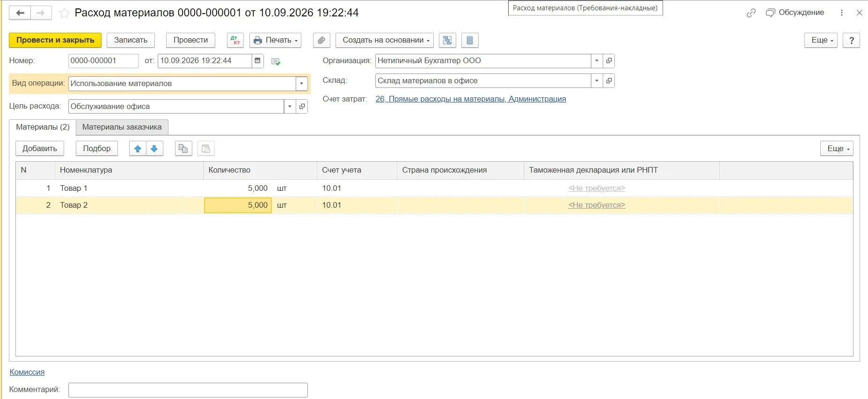Image resolution: width=868 pixels, height=399 pixels.
Task: Click the Комментарий input field
Action: pyautogui.click(x=188, y=390)
